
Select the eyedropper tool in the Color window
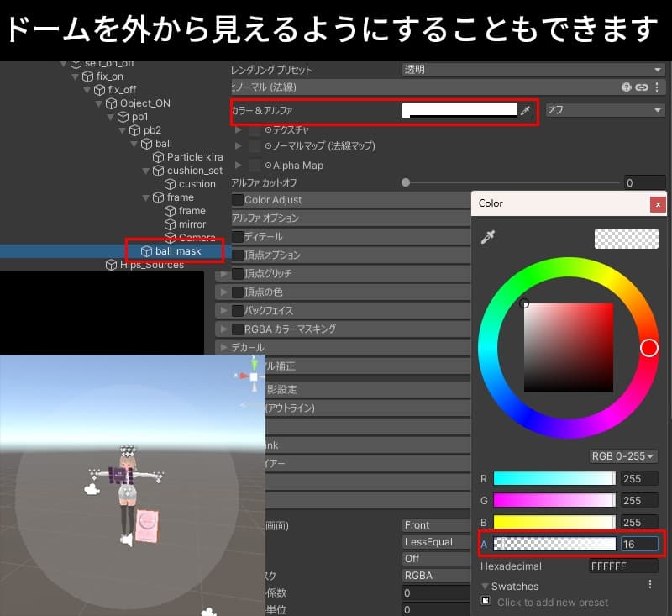pos(487,239)
